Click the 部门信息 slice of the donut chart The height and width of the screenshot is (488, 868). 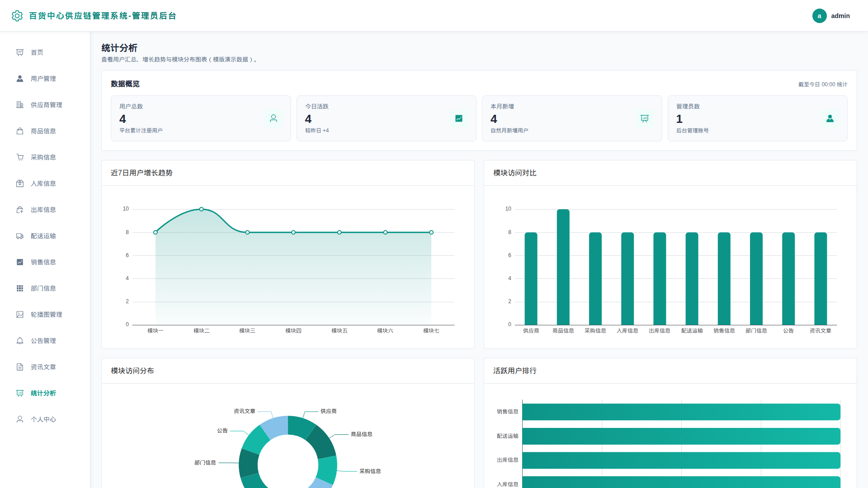248,463
